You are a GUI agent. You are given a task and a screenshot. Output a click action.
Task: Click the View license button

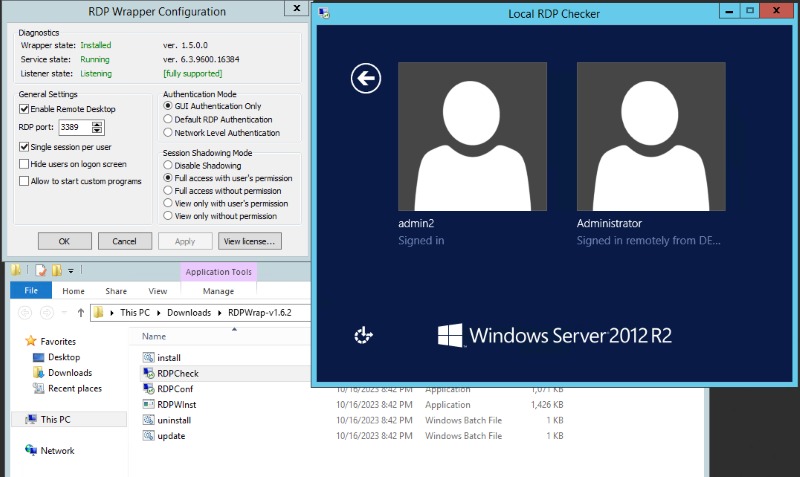(x=249, y=241)
